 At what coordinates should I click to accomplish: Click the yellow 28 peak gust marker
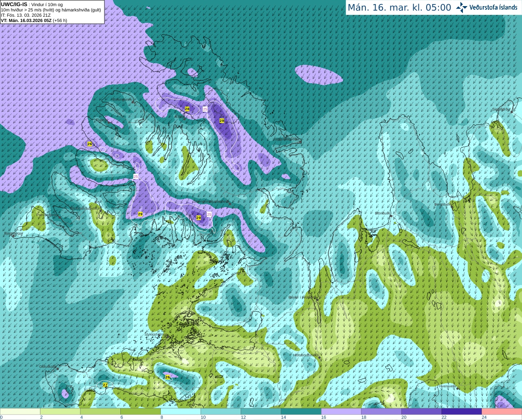[187, 109]
